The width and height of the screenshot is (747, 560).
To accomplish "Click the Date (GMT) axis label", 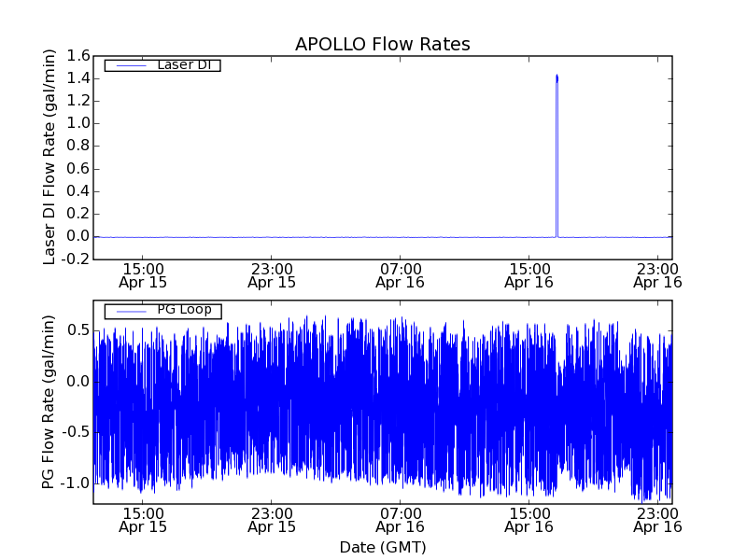I will 383,547.
